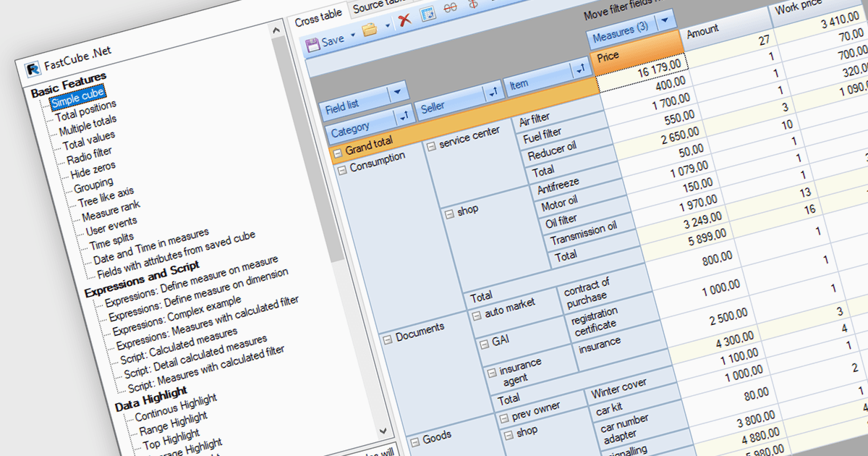Image resolution: width=868 pixels, height=456 pixels.
Task: Open Fields with attributes from saved cube
Action: click(176, 256)
